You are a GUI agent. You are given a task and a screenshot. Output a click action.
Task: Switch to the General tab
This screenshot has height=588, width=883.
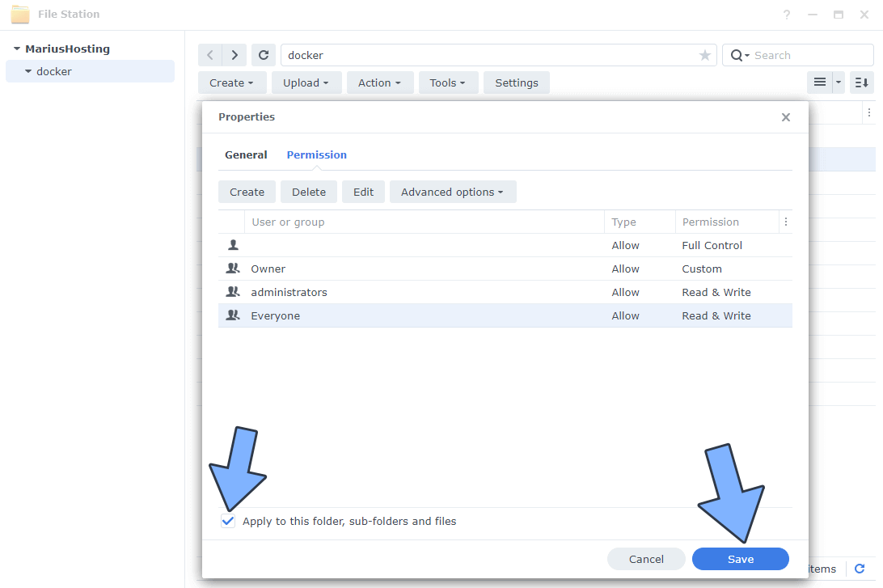(x=246, y=154)
